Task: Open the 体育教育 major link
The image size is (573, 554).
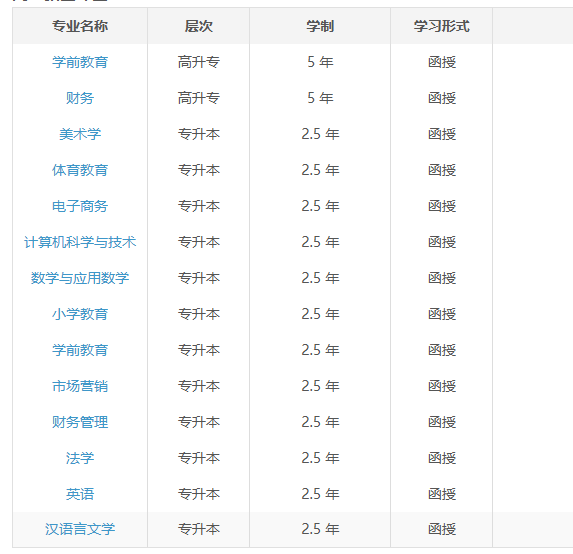Action: click(x=80, y=170)
